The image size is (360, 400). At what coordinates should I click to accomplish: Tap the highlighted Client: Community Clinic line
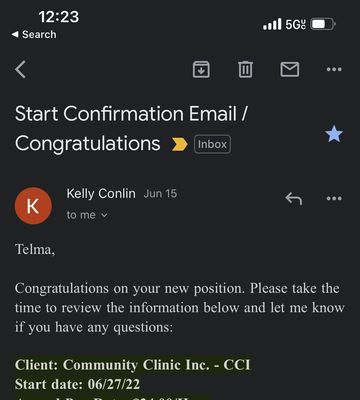[132, 365]
